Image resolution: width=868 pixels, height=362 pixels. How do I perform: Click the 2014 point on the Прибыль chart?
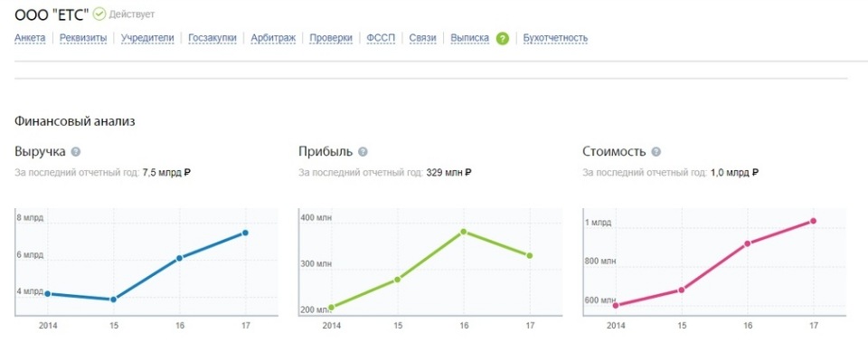(x=332, y=308)
